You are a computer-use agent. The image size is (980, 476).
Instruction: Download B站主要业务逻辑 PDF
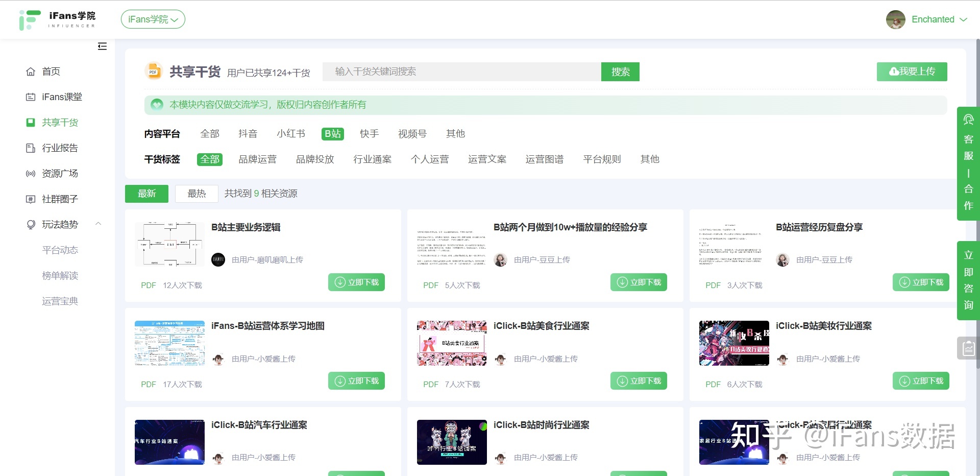coord(356,282)
